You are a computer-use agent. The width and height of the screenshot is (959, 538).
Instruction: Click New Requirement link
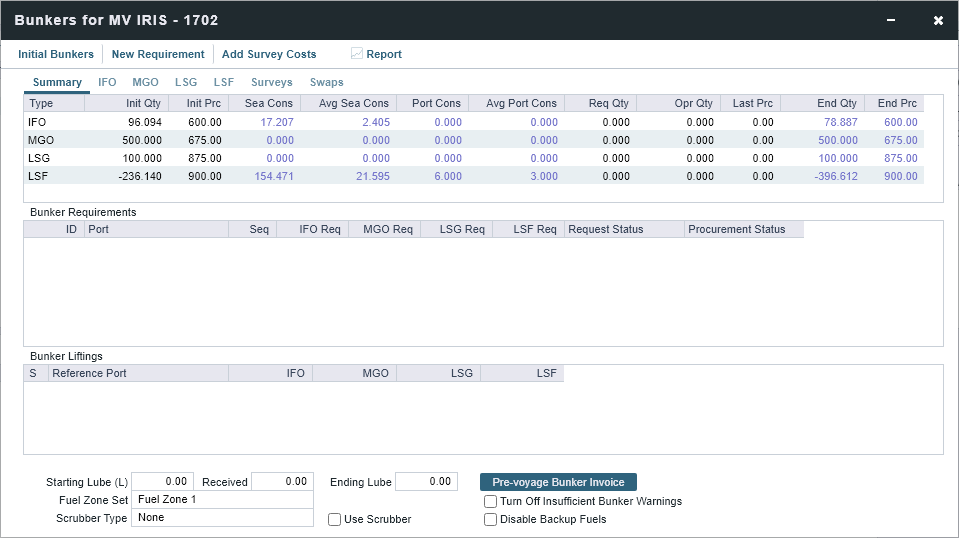coord(158,54)
